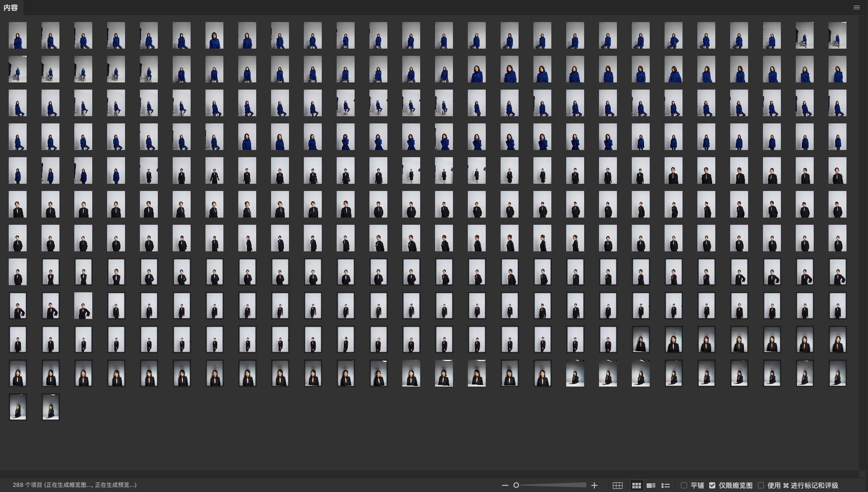Screen dimensions: 868x492
Task: Select the first thumbnail in the top row
Action: pos(17,35)
